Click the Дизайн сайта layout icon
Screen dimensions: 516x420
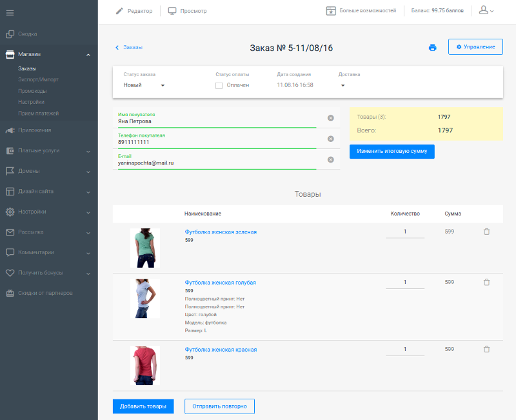pos(10,192)
